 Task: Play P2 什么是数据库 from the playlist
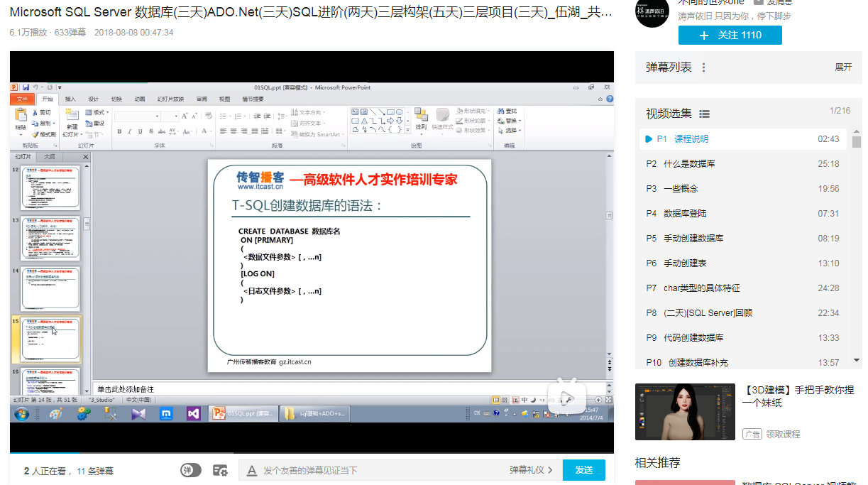tap(743, 164)
